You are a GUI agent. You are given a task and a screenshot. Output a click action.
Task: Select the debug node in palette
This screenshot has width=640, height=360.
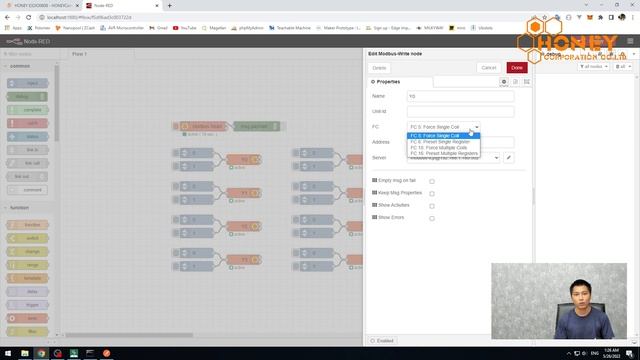[27, 97]
